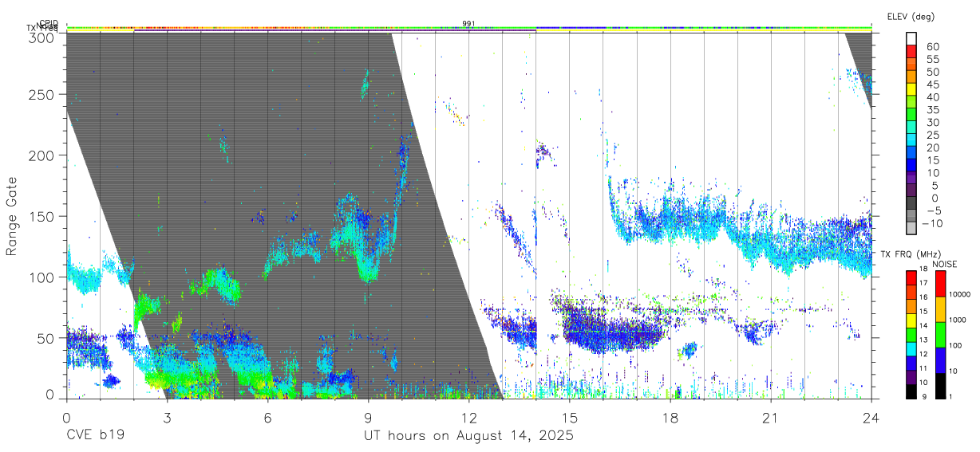Viewport: 980px width, 452px height.
Task: Click the '991' label above the plot
Action: 468,24
